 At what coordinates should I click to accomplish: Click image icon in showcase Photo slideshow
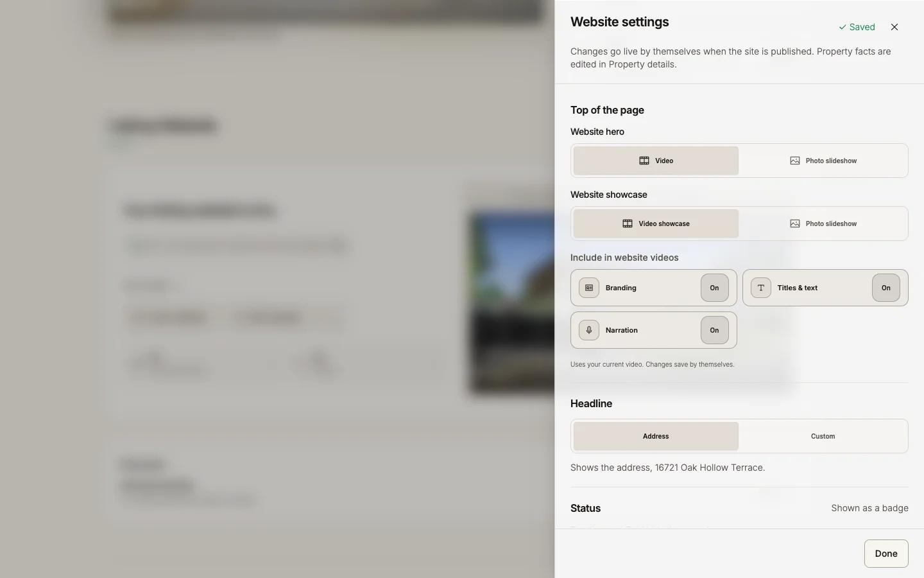795,223
